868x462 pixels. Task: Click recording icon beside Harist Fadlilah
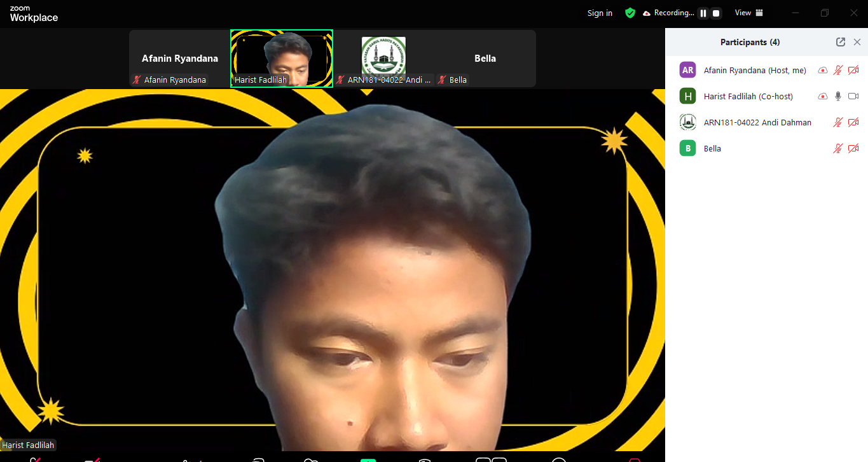point(823,96)
